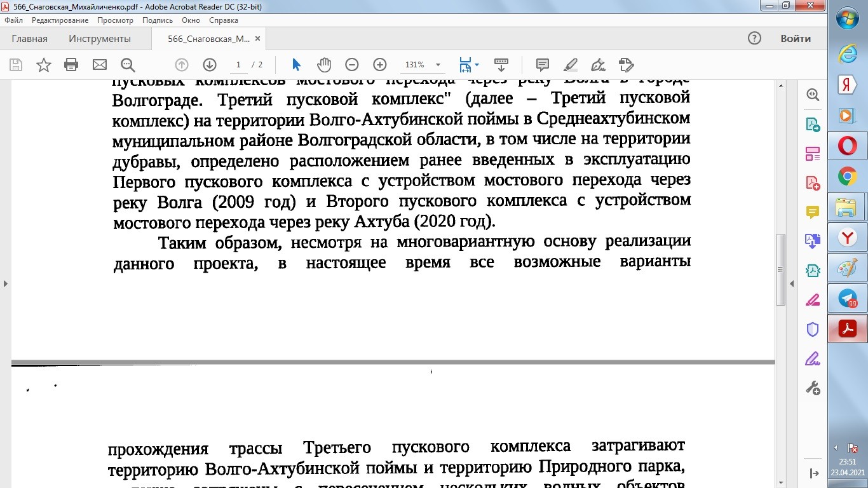Switch to the hand pan tool
This screenshot has width=868, height=488.
[324, 65]
